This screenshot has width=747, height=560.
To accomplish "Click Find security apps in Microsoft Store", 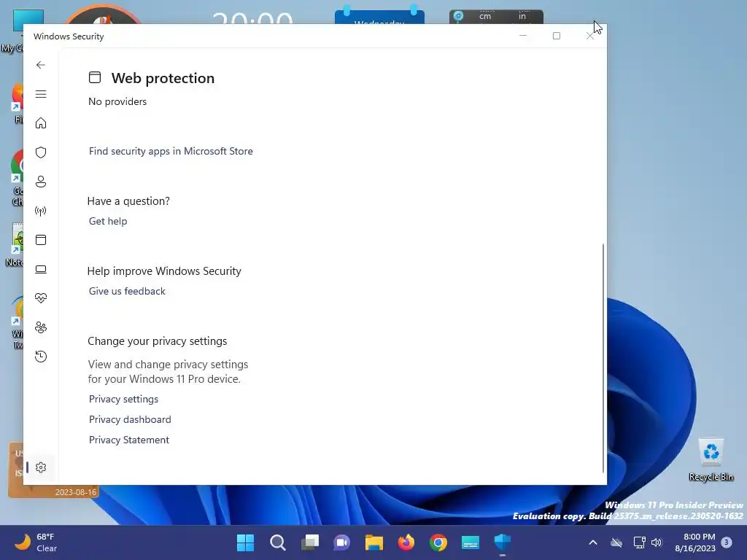I will [x=171, y=151].
